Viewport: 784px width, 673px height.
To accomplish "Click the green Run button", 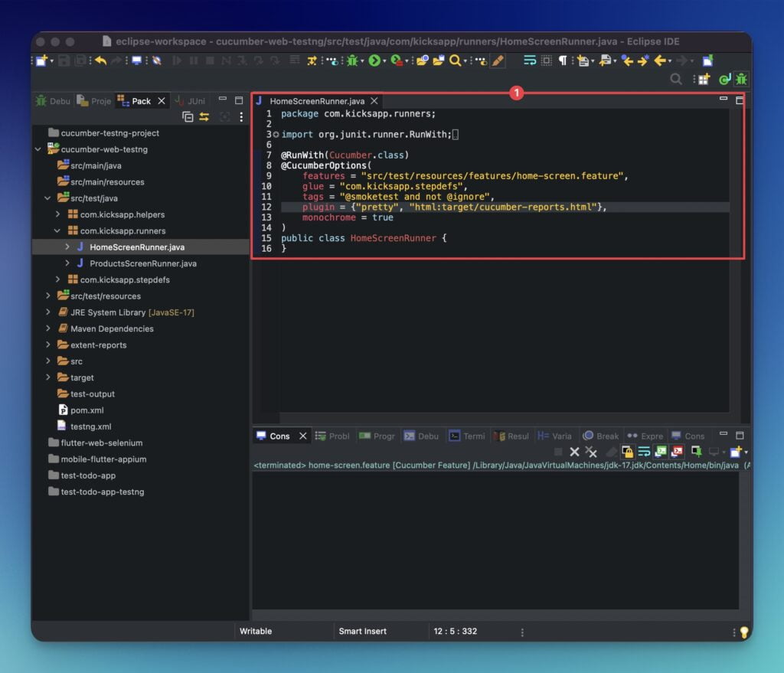I will pyautogui.click(x=374, y=60).
